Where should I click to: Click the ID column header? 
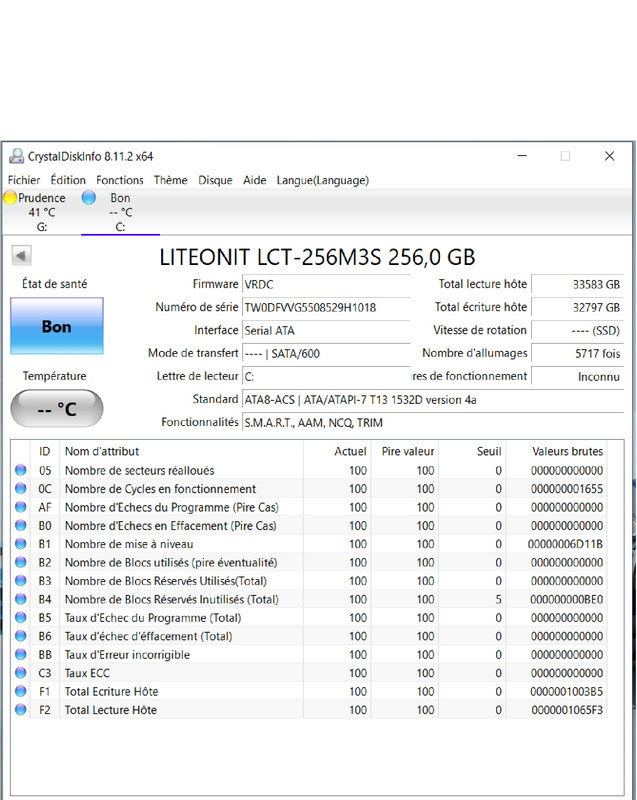click(x=45, y=451)
